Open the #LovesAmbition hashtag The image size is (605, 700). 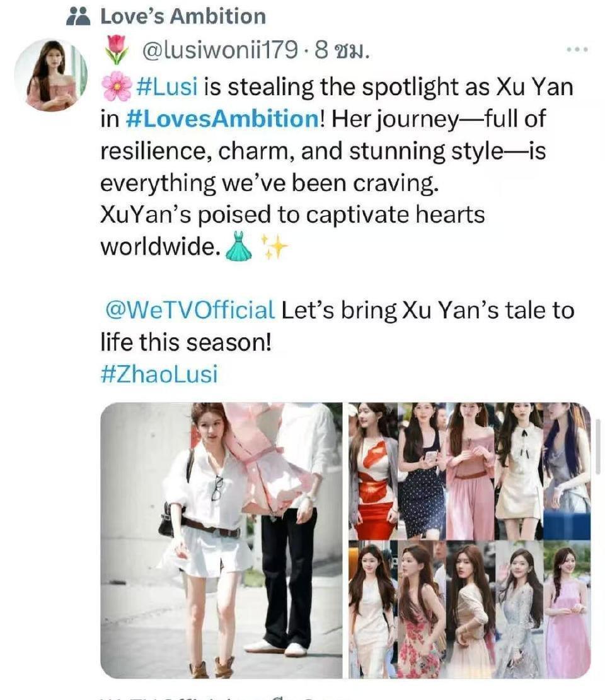[x=222, y=119]
